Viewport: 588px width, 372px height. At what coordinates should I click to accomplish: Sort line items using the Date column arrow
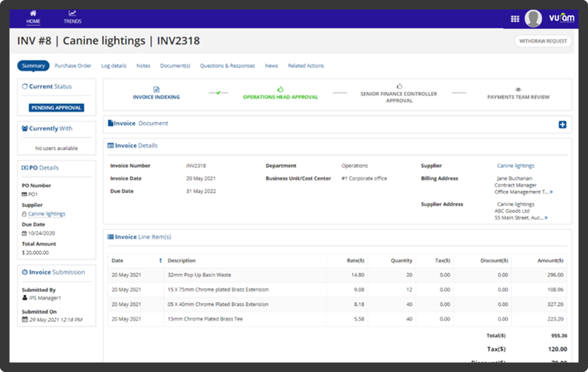161,260
